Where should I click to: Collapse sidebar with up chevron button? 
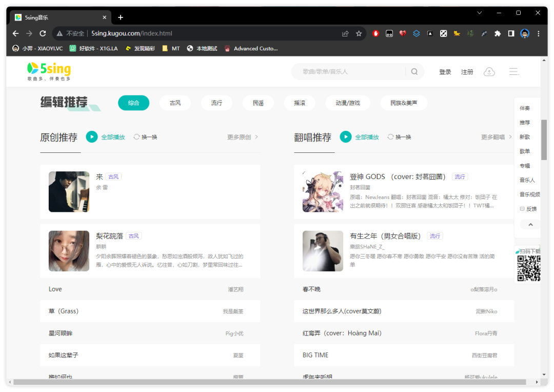(x=530, y=225)
